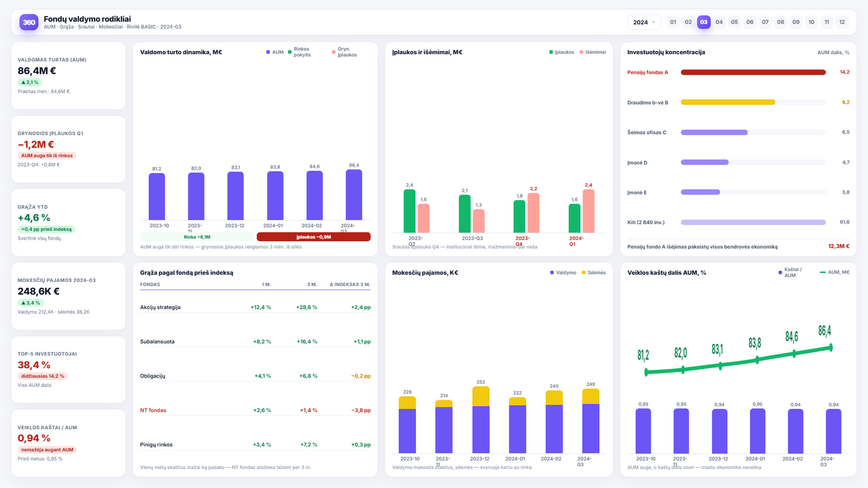Switch to month 11
Viewport: 868px width, 488px height.
[x=827, y=22]
